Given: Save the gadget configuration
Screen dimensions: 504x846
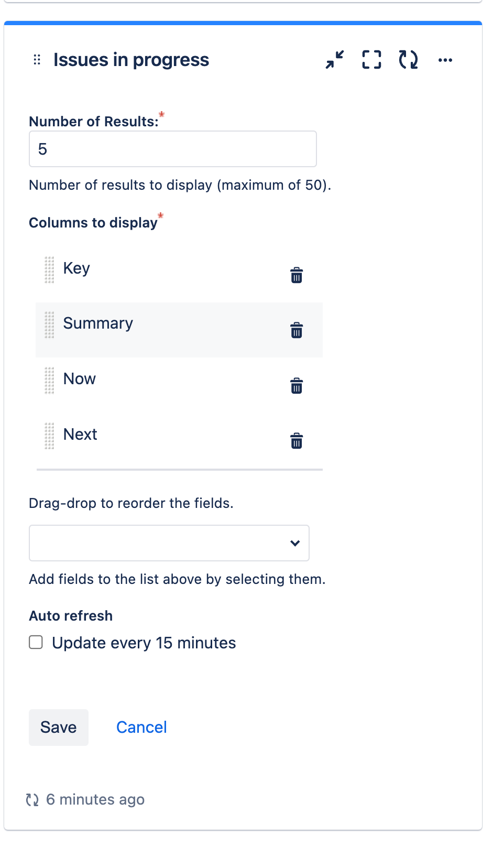Looking at the screenshot, I should click(58, 727).
